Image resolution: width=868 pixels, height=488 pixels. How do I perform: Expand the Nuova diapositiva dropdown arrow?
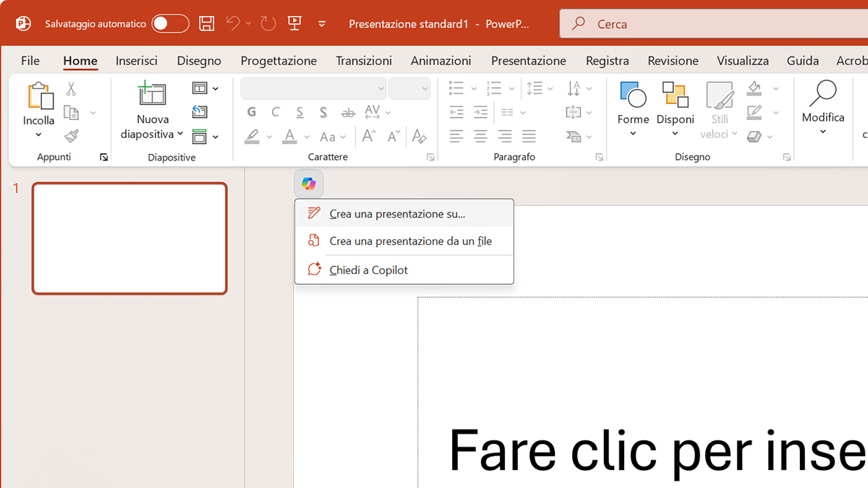tap(179, 134)
